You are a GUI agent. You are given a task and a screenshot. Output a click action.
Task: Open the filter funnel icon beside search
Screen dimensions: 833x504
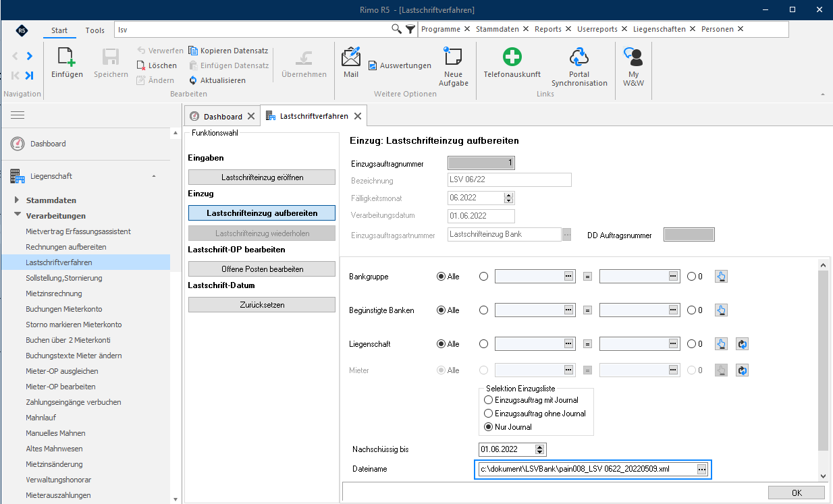pos(410,29)
